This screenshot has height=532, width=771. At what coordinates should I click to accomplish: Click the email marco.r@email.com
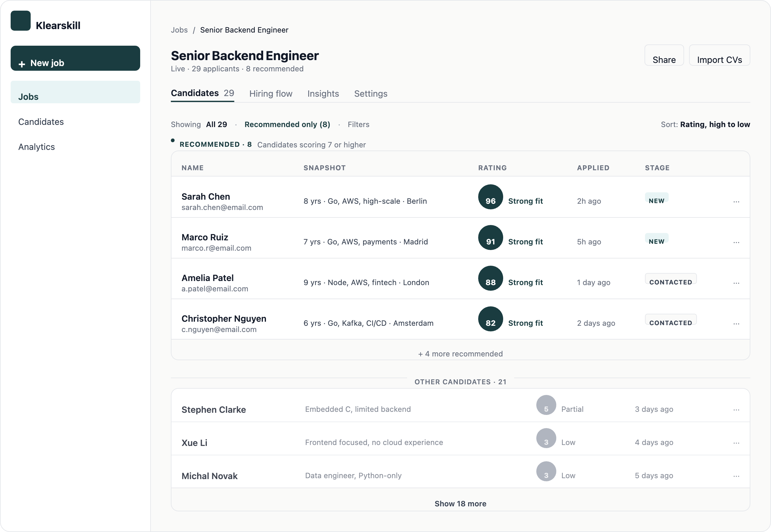[x=216, y=248]
